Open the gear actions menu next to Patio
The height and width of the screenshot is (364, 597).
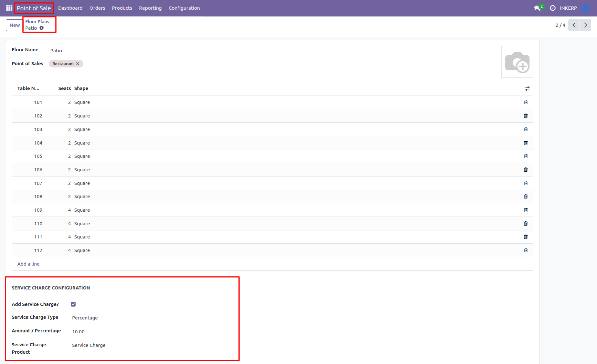pyautogui.click(x=42, y=28)
